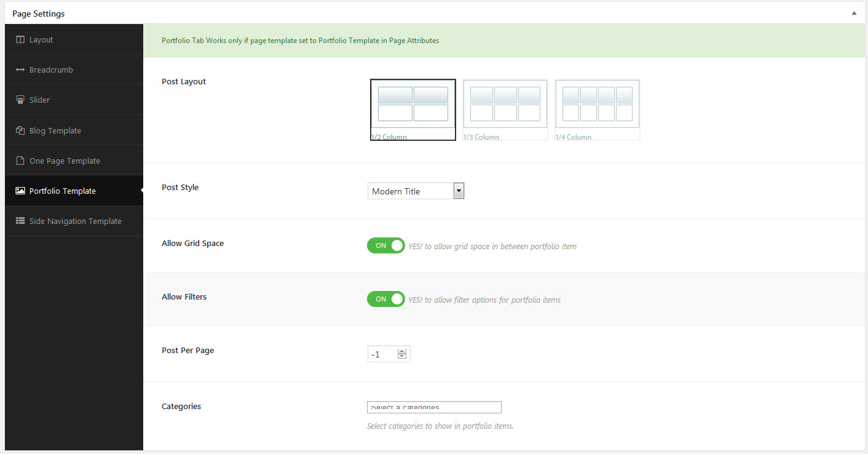
Task: Click the Categories label
Action: coord(181,406)
